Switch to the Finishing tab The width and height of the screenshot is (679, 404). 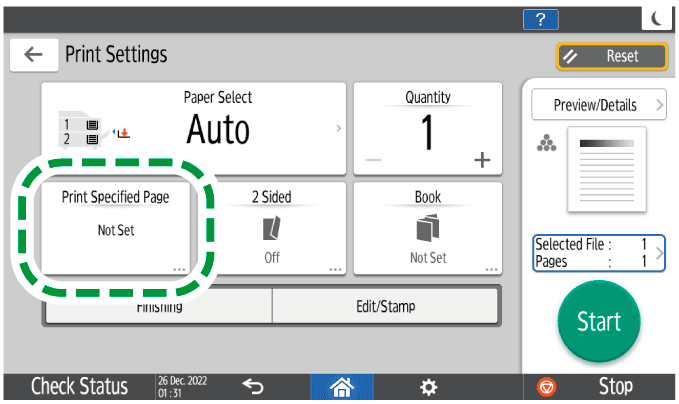pos(158,307)
